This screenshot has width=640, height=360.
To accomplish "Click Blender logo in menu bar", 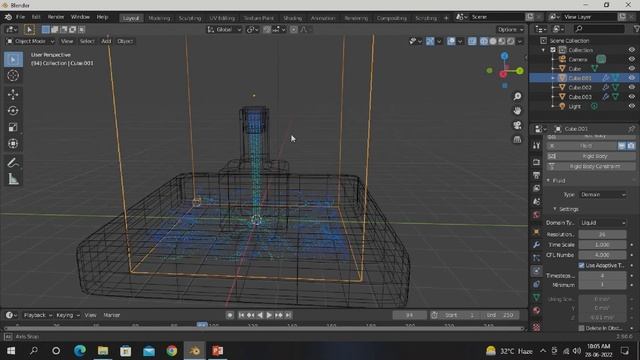I will (8, 17).
